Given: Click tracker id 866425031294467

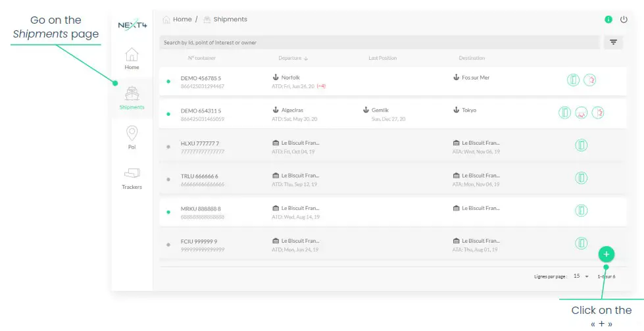Looking at the screenshot, I should (203, 86).
